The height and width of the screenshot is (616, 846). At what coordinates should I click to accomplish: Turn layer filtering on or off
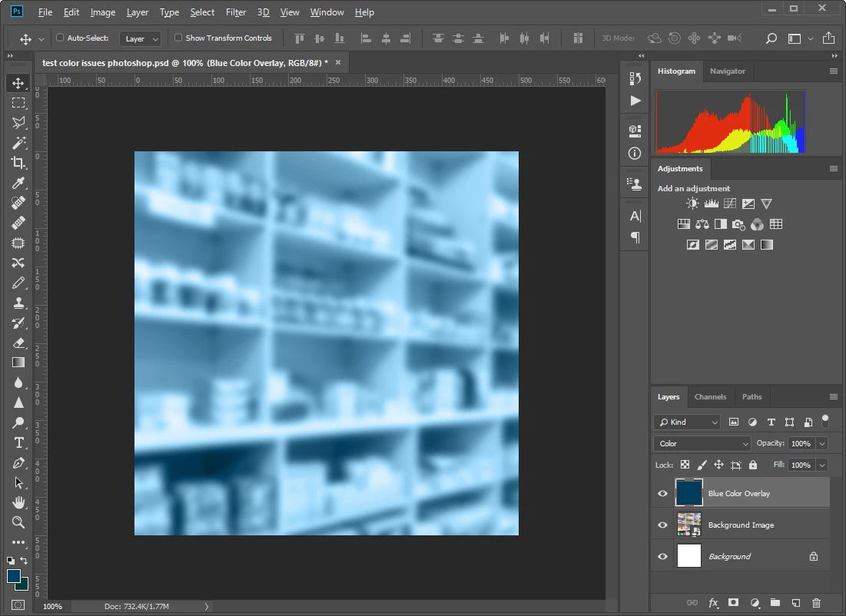pyautogui.click(x=825, y=421)
